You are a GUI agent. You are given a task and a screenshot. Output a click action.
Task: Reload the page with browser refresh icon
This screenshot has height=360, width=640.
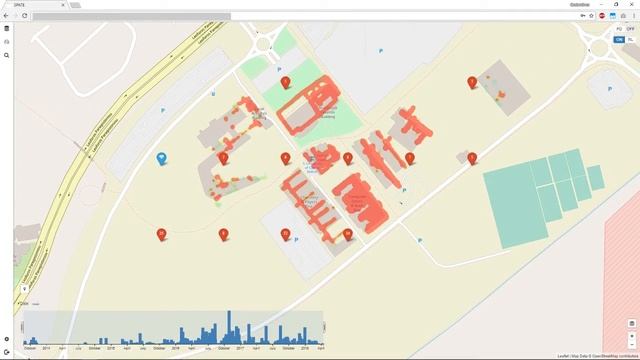(x=25, y=16)
